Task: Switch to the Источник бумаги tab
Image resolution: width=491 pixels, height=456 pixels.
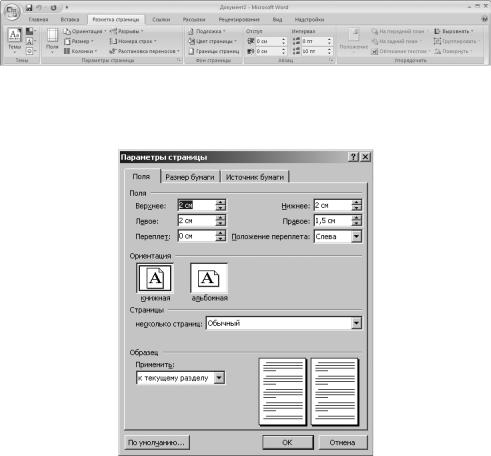Action: pyautogui.click(x=255, y=177)
